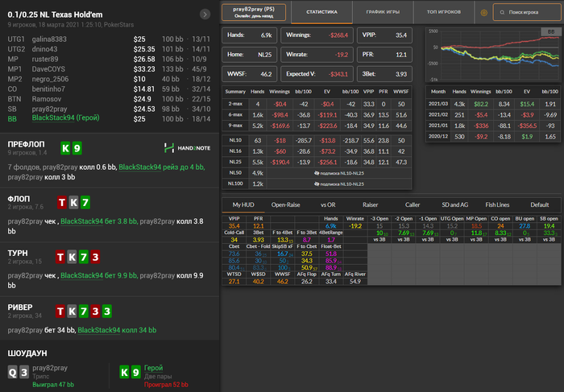Image resolution: width=564 pixels, height=392 pixels.
Task: Click player Ramosov on the BTN
Action: tap(47, 99)
